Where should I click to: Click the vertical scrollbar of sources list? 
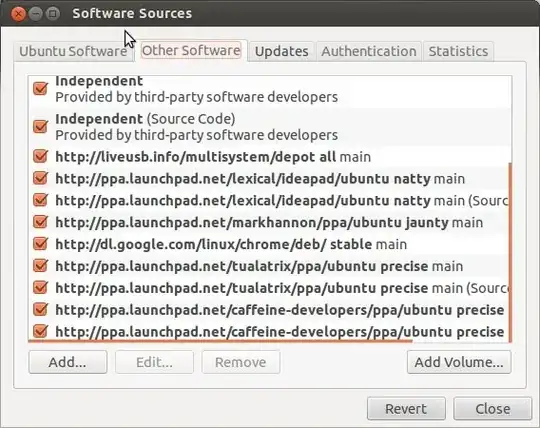coord(510,252)
